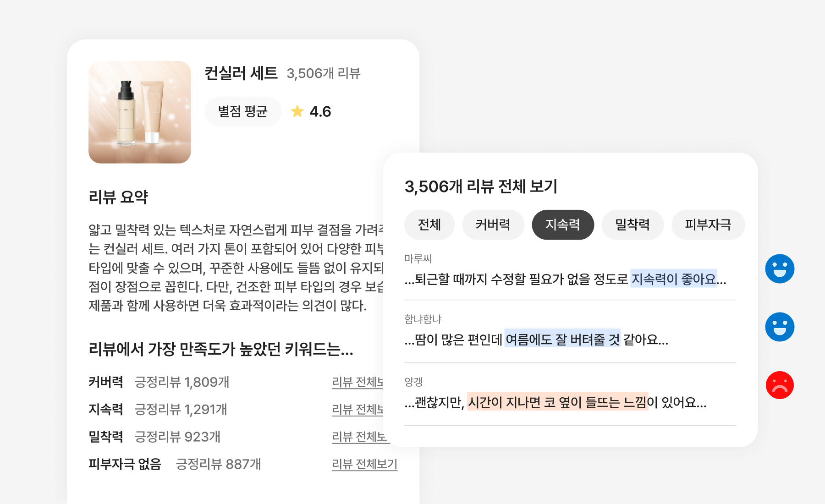Click the 컨실러 세트 product title

tap(241, 73)
